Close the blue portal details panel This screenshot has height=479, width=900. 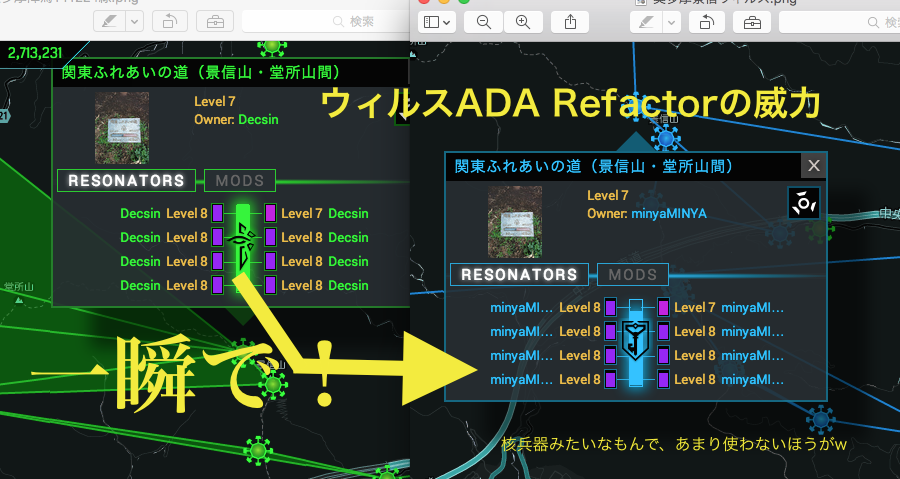814,166
